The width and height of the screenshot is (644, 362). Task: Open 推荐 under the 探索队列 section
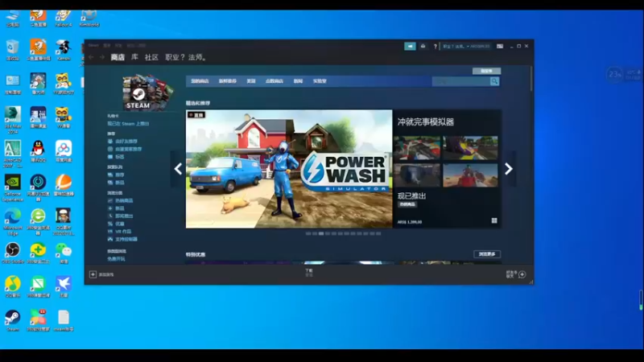pyautogui.click(x=119, y=175)
